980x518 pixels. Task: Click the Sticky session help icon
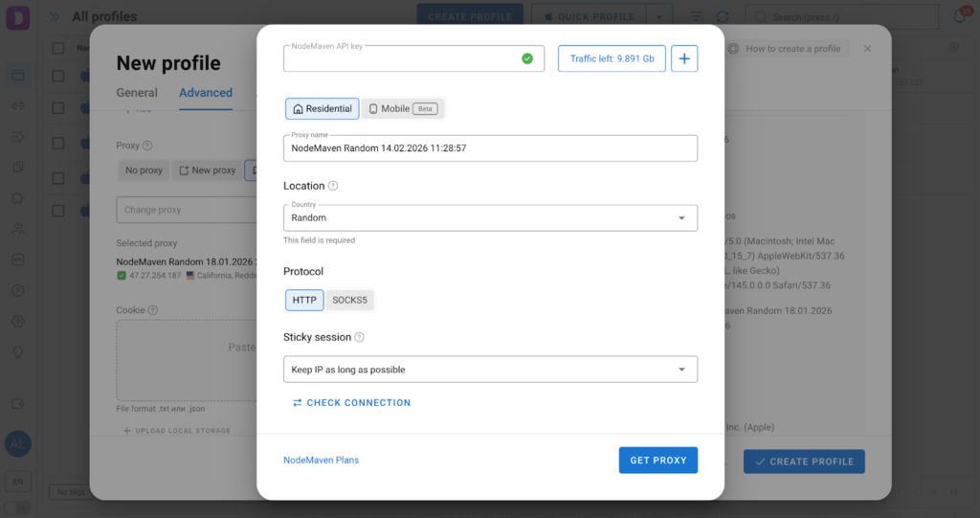pos(360,337)
